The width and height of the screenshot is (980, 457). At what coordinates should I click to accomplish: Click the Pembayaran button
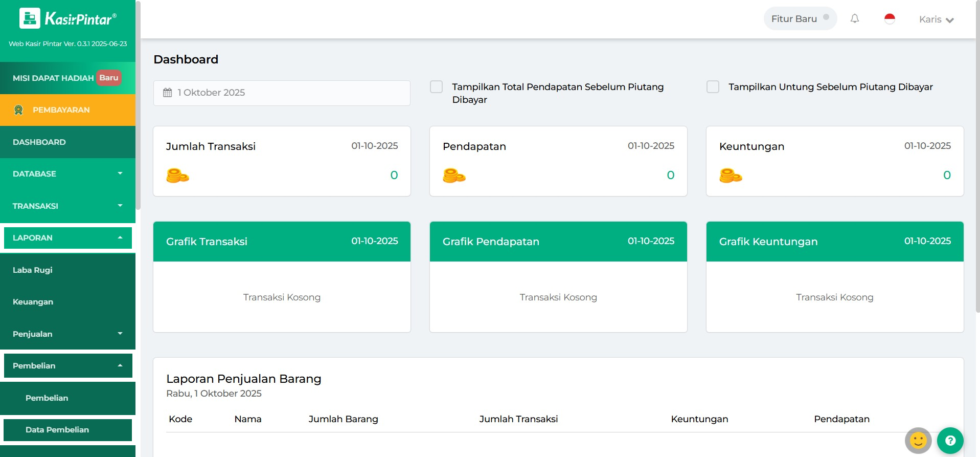coord(67,110)
